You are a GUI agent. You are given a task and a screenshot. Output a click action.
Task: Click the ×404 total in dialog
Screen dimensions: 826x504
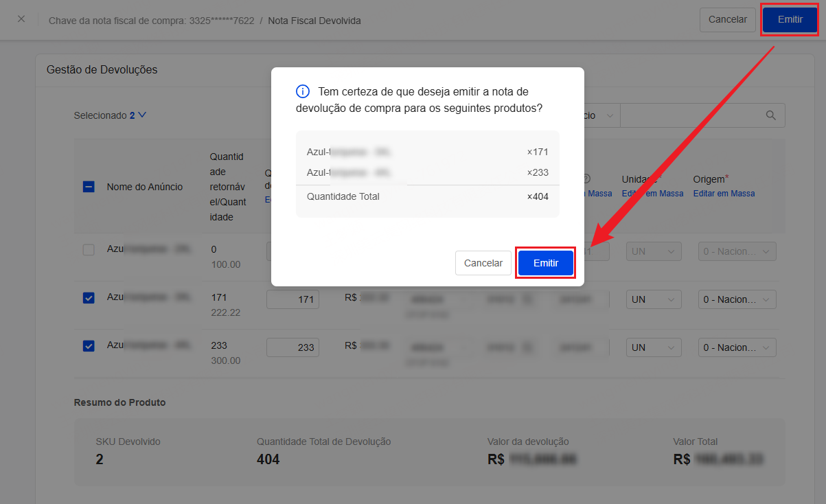tap(538, 197)
